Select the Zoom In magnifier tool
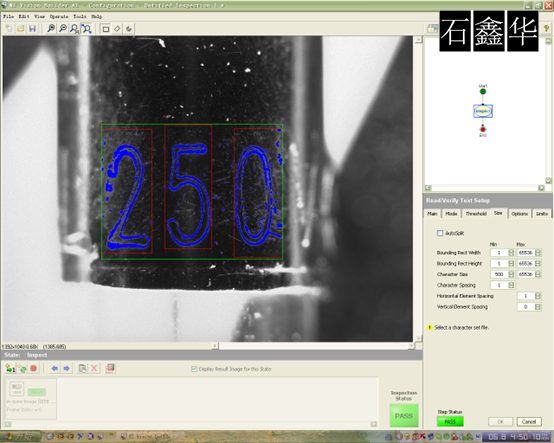 (51, 28)
